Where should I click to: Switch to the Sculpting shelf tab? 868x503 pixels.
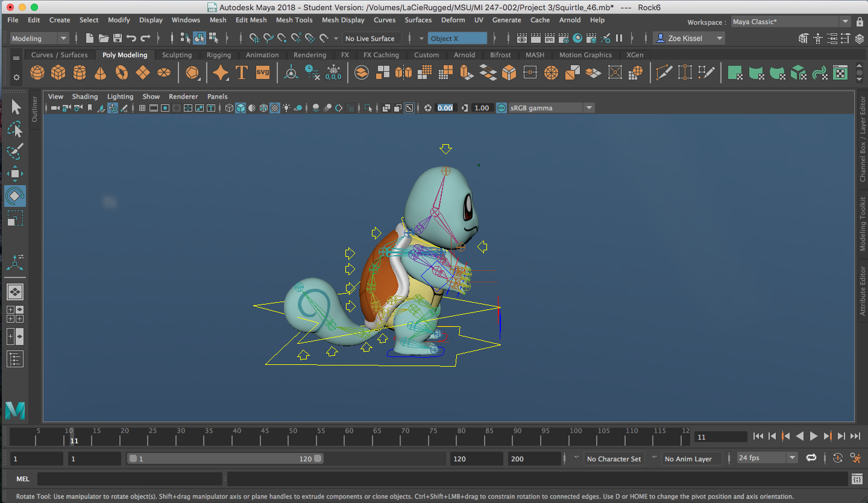[177, 55]
